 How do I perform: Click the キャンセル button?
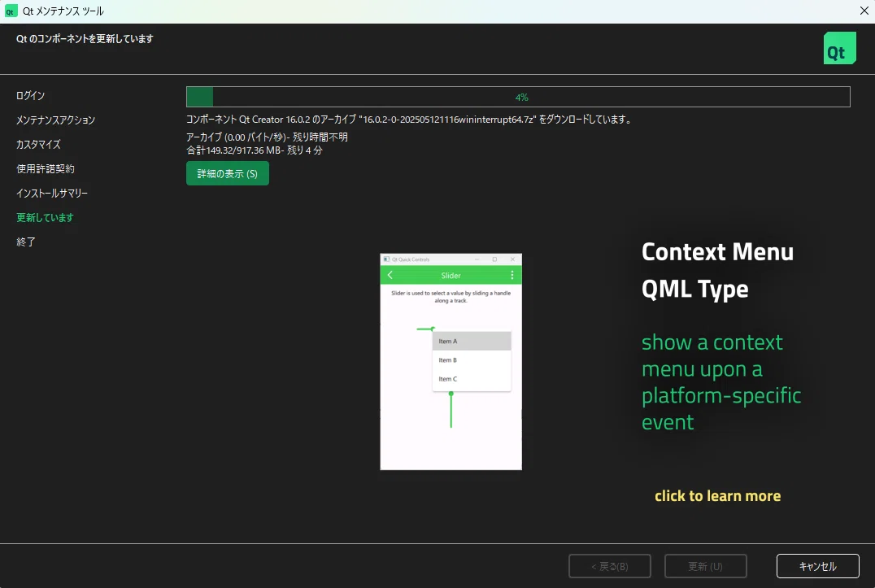click(x=817, y=566)
